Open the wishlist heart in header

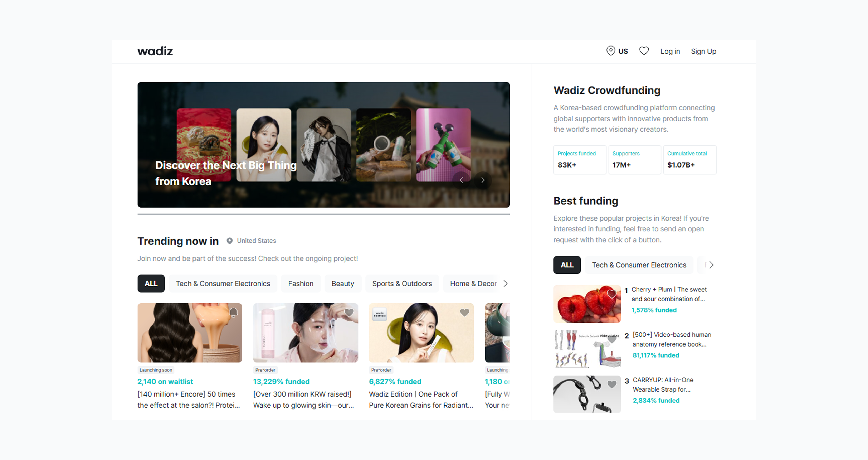[x=644, y=51]
